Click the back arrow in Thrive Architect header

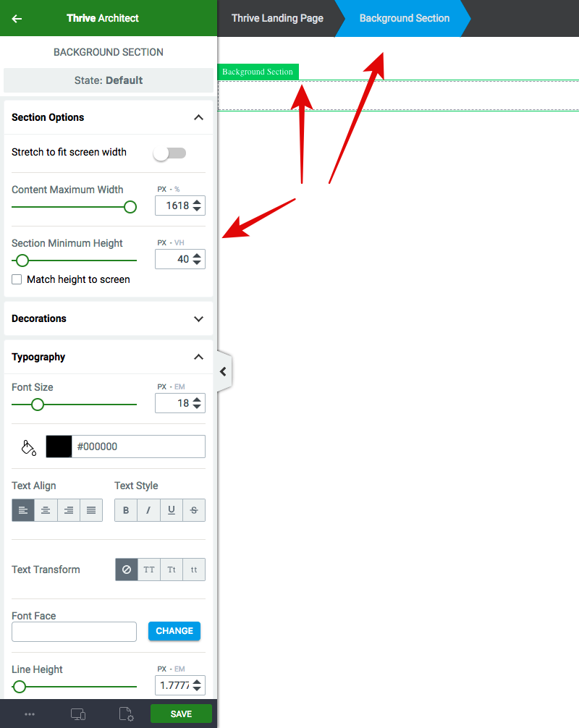tap(17, 19)
